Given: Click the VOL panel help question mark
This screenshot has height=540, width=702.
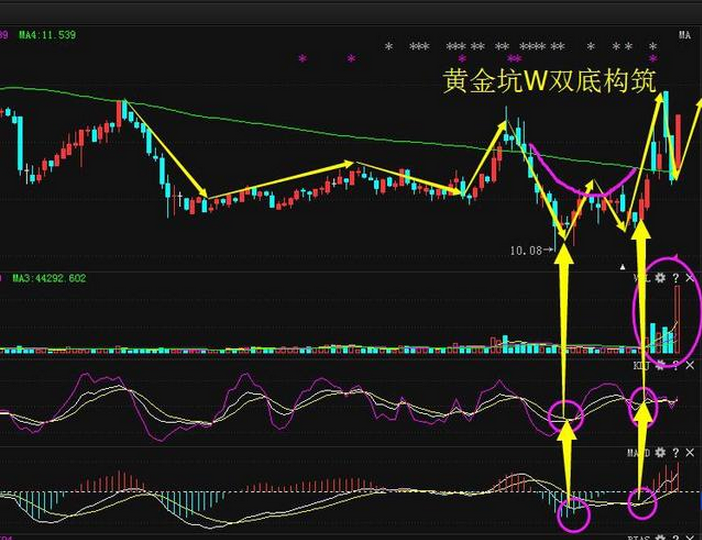Looking at the screenshot, I should click(x=677, y=278).
